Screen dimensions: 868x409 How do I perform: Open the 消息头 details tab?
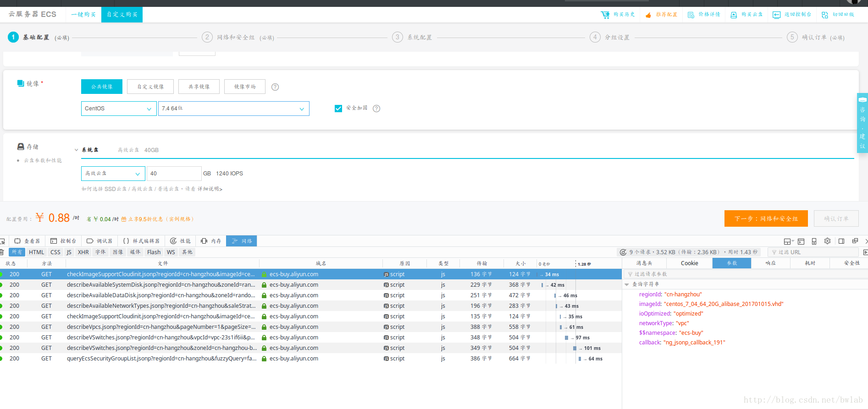[644, 263]
